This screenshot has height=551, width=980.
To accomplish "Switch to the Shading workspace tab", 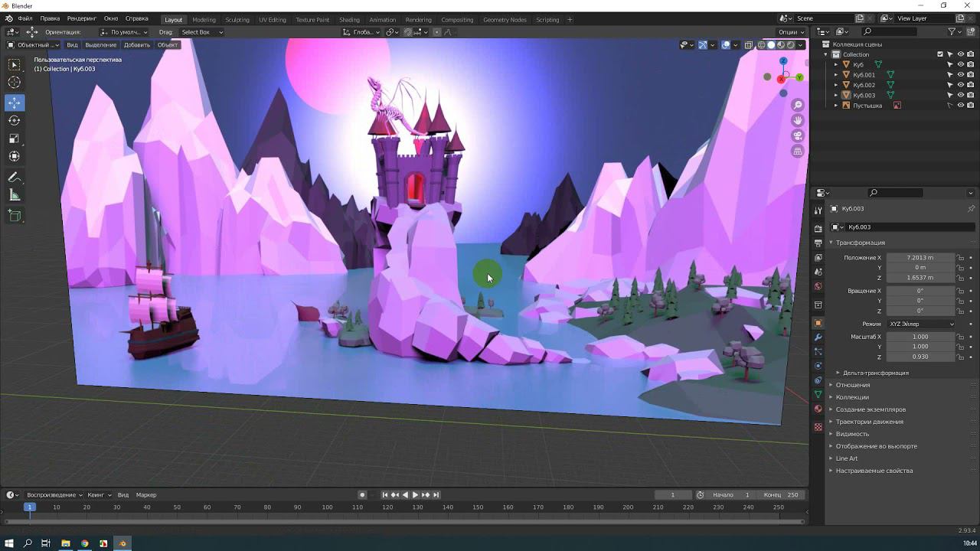I will (x=349, y=20).
